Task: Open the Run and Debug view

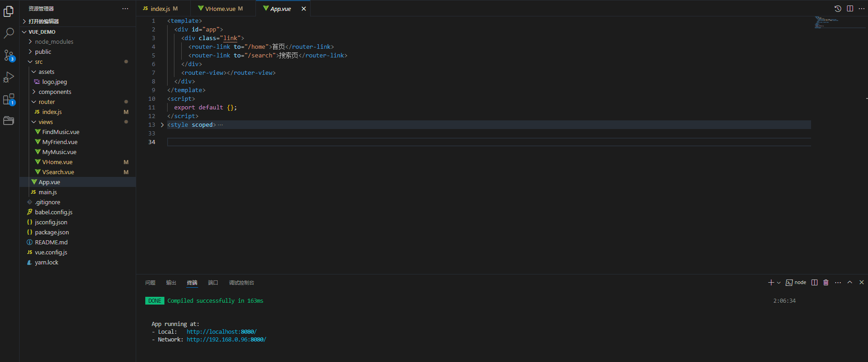Action: click(x=9, y=77)
